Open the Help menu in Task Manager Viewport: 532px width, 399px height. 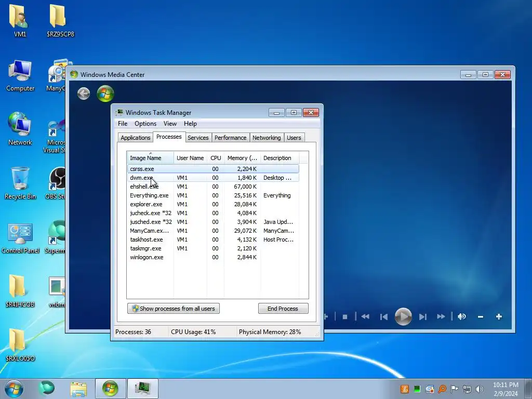190,124
